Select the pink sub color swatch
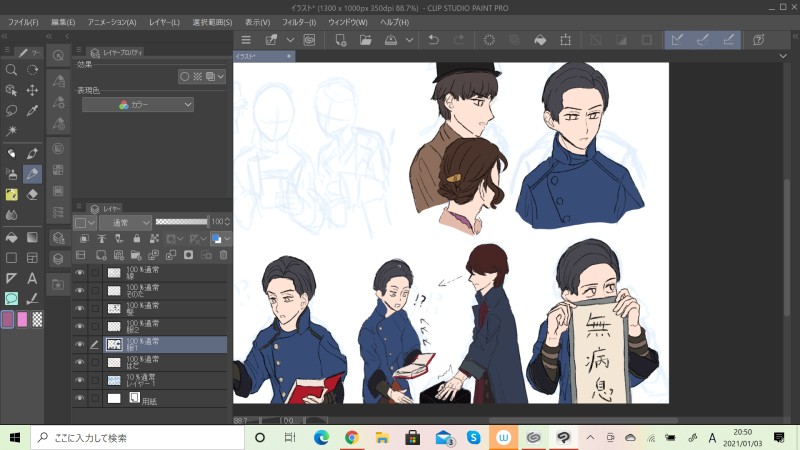 pos(22,319)
